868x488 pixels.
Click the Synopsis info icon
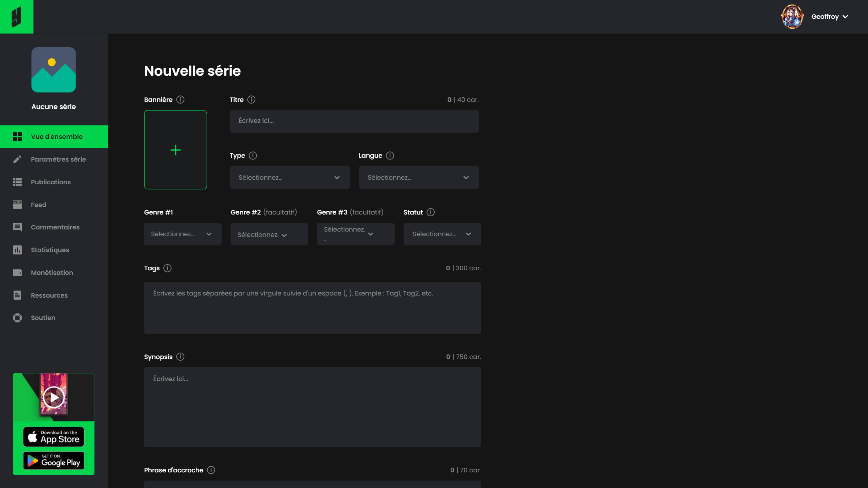pos(180,357)
